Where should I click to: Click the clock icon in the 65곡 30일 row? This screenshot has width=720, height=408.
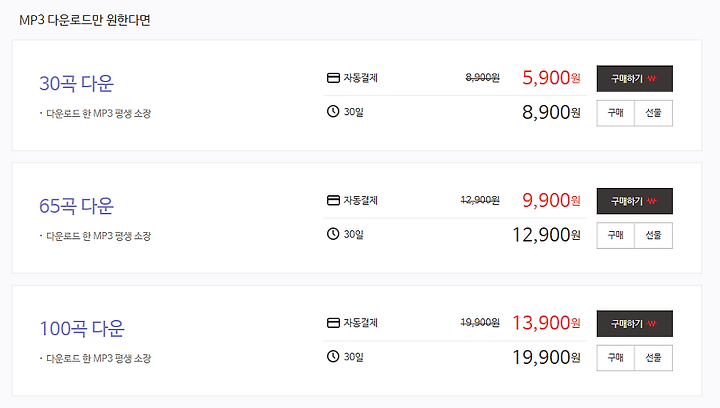(x=333, y=234)
